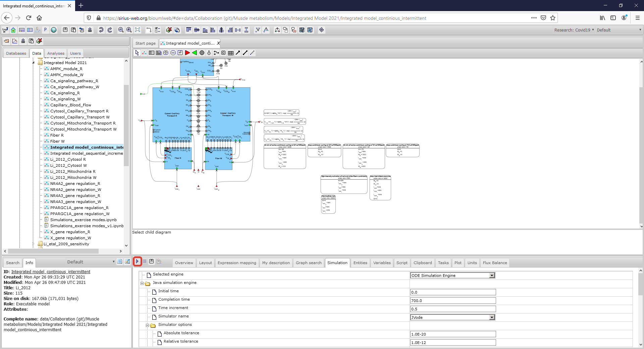Click the align tops alignment icon
The height and width of the screenshot is (349, 644).
[x=189, y=30]
